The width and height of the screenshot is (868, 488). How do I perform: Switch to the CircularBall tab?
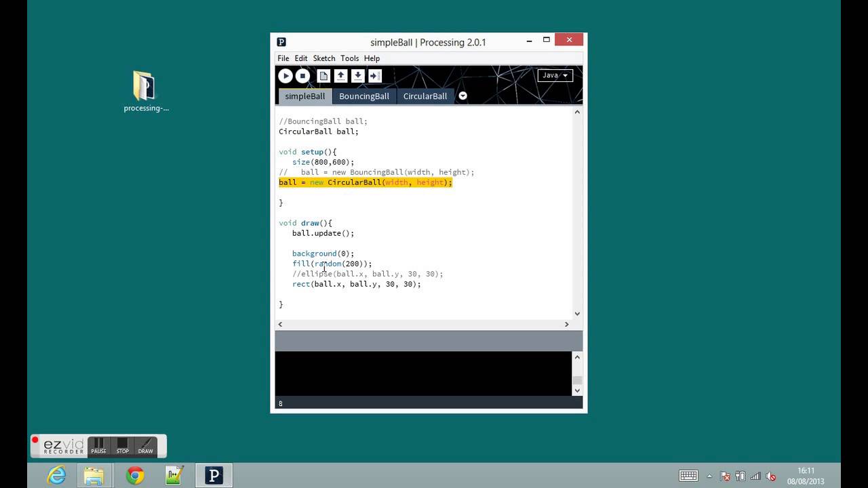(x=425, y=96)
